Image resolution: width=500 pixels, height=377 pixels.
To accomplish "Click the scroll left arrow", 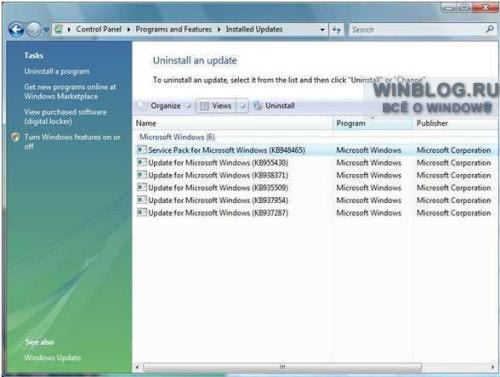I will (137, 367).
